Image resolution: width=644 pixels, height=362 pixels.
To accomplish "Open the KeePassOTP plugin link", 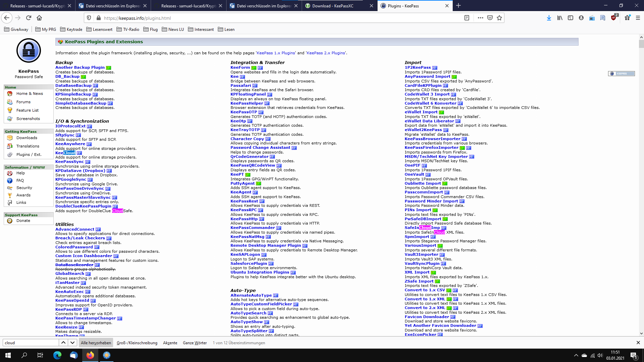I will 244,112.
